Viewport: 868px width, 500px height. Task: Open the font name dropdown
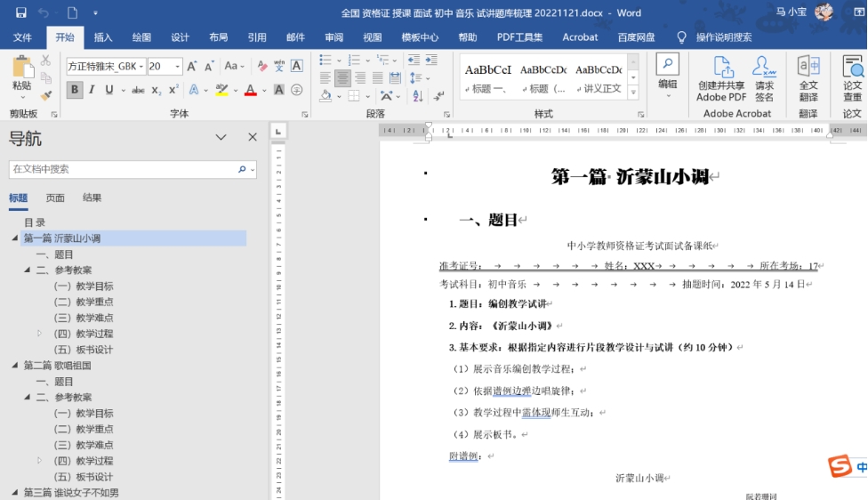142,67
